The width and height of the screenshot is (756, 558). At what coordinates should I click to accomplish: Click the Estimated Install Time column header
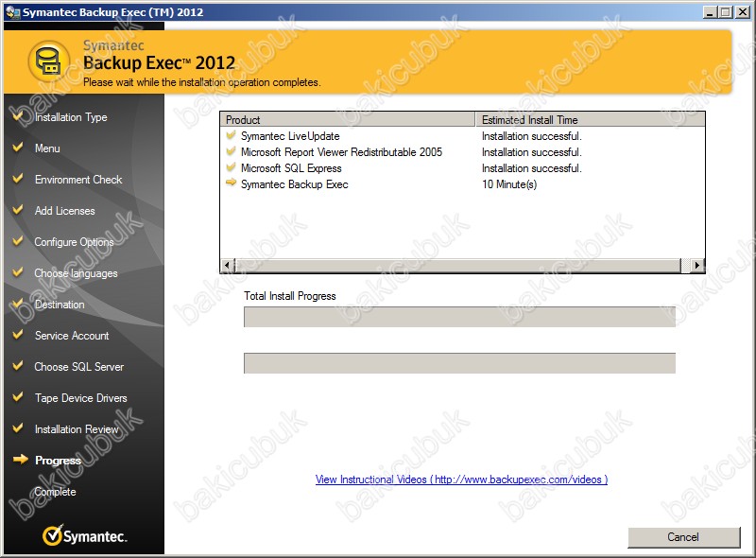click(x=590, y=119)
